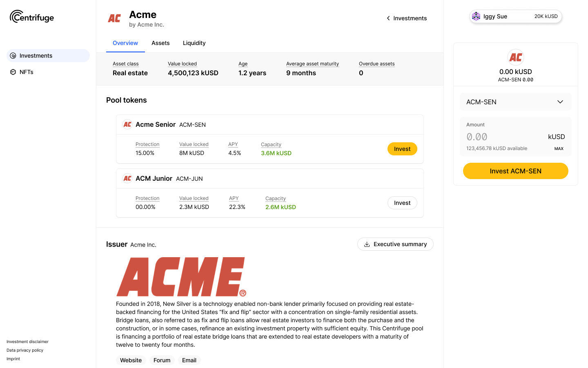Click the Investments sidebar icon
Image resolution: width=588 pixels, height=368 pixels.
coord(13,56)
